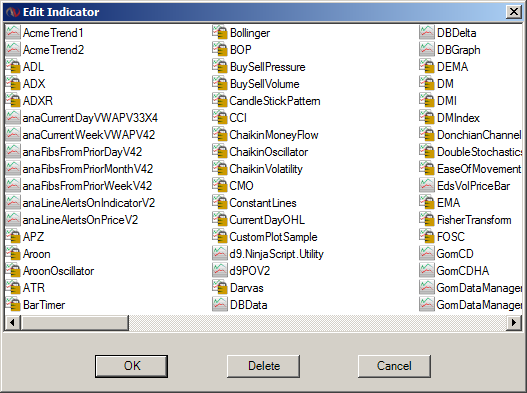The image size is (527, 393).
Task: Click the GomCD chart icon
Action: [x=427, y=253]
